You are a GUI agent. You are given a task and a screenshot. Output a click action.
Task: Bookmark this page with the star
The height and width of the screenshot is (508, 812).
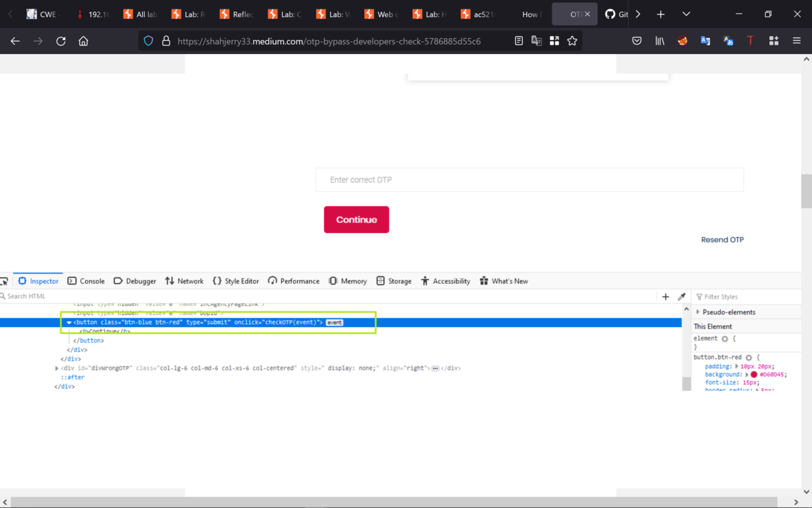pos(572,41)
